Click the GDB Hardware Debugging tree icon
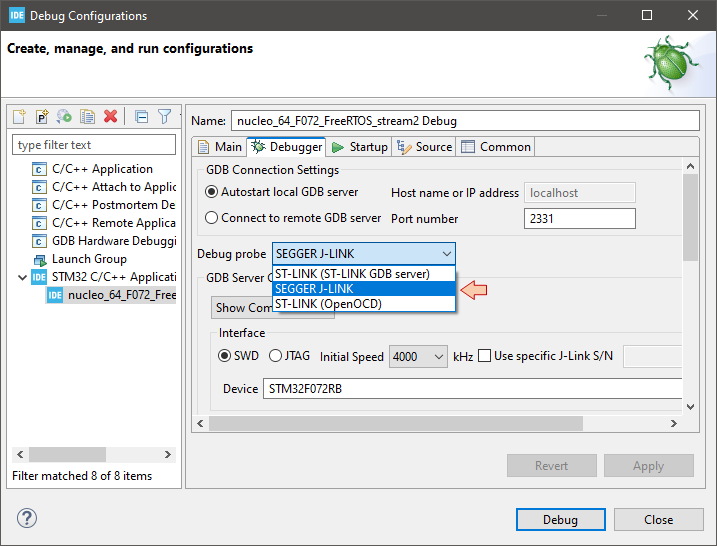Viewport: 717px width, 546px height. [x=39, y=241]
